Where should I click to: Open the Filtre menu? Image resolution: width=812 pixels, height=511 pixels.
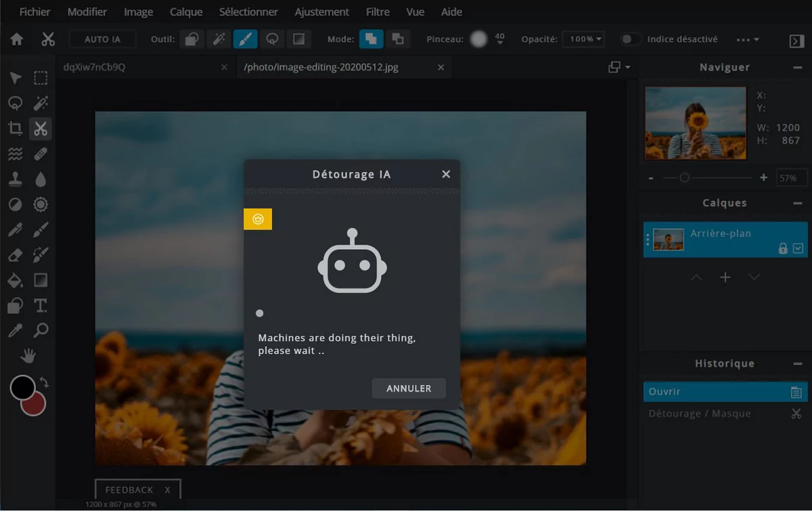378,12
